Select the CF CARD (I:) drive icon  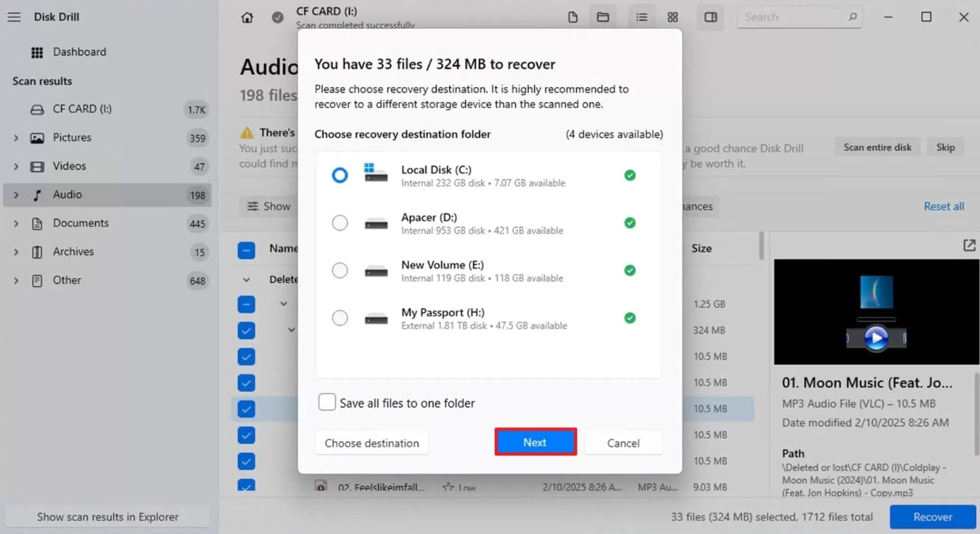38,109
